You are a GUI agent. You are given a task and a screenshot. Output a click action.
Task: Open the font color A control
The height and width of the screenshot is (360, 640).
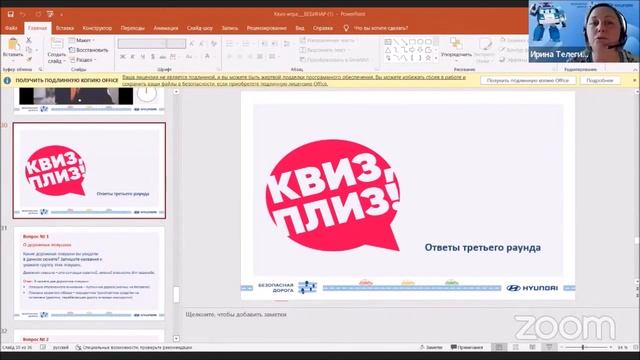(x=208, y=57)
